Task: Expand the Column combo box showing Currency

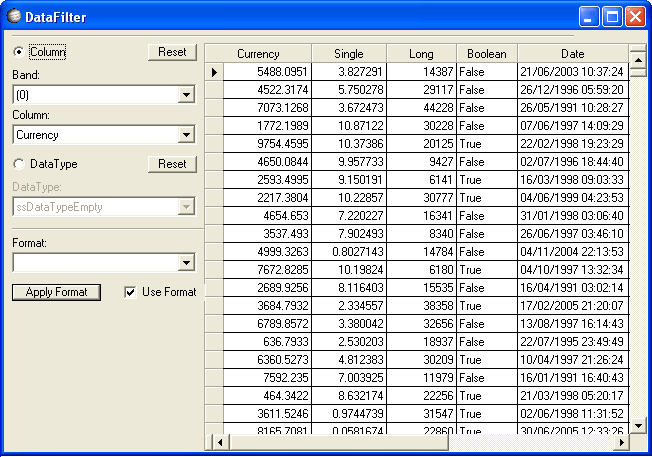Action: click(x=186, y=135)
